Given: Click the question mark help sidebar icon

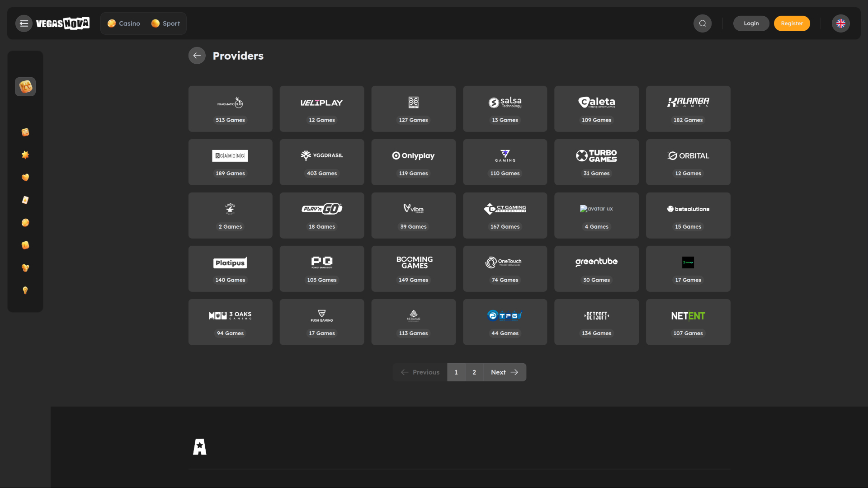Looking at the screenshot, I should point(25,291).
